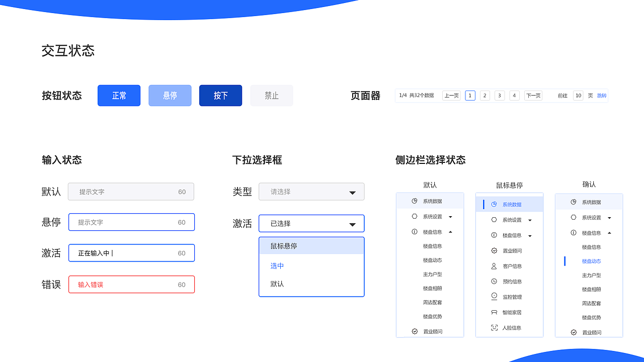
Task: Choose the 鼠标悬停 option in dropdown list
Action: click(311, 246)
